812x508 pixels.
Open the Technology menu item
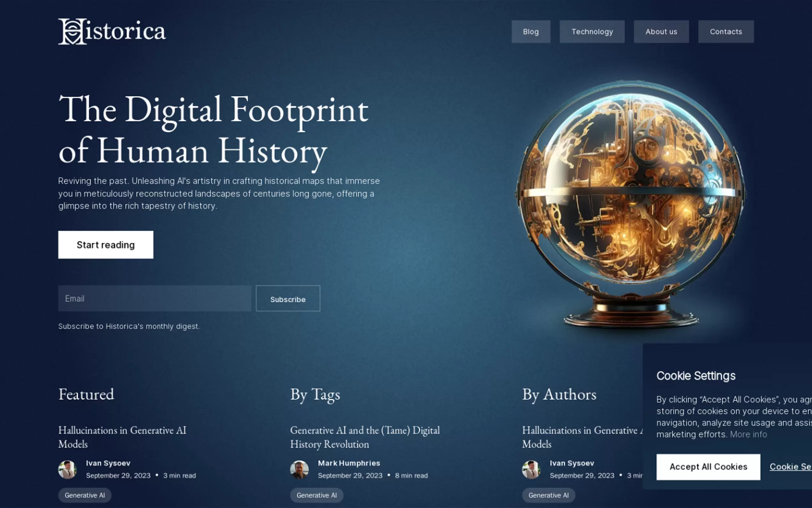coord(592,32)
